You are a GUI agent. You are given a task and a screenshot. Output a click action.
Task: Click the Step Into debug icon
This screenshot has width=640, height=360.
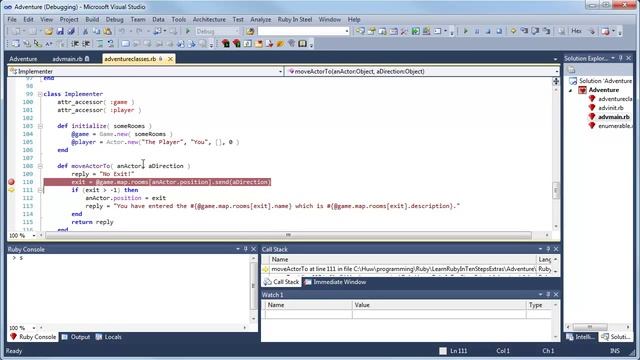(x=524, y=31)
